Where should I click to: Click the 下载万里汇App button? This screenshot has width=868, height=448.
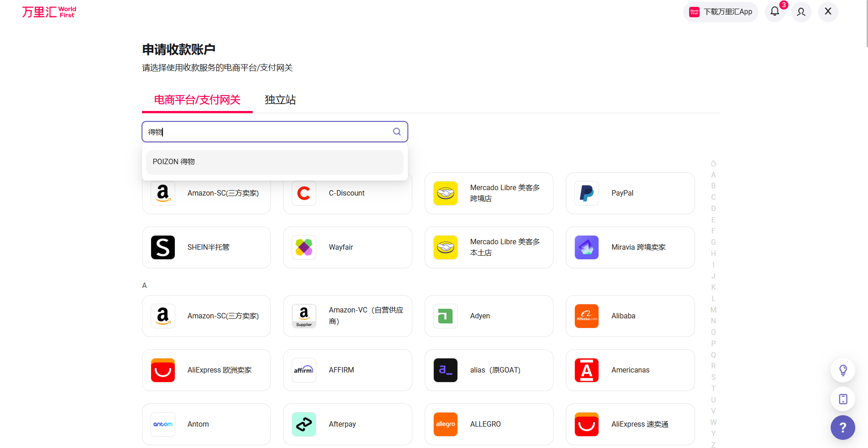(x=721, y=12)
